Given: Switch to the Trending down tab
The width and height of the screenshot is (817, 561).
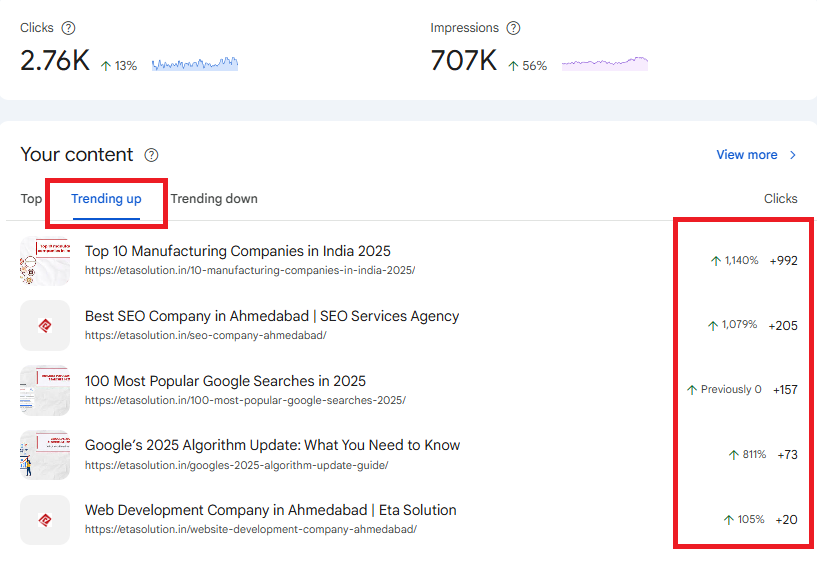Looking at the screenshot, I should pos(214,199).
